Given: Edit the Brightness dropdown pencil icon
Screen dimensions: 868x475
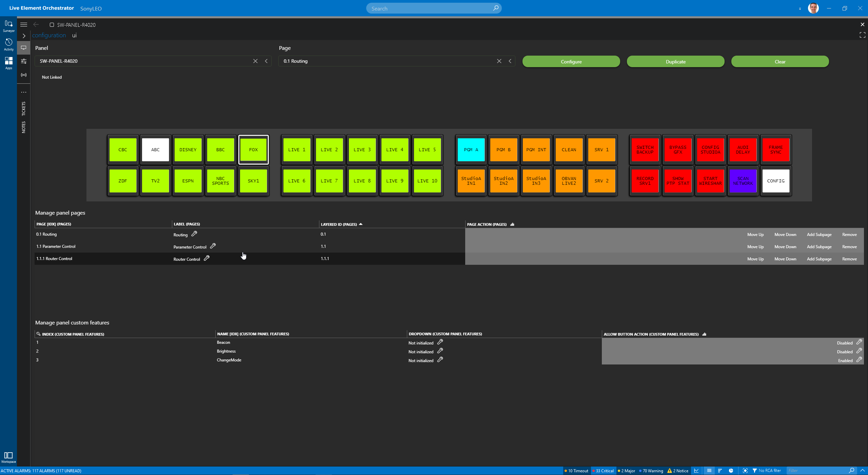Looking at the screenshot, I should pyautogui.click(x=440, y=351).
